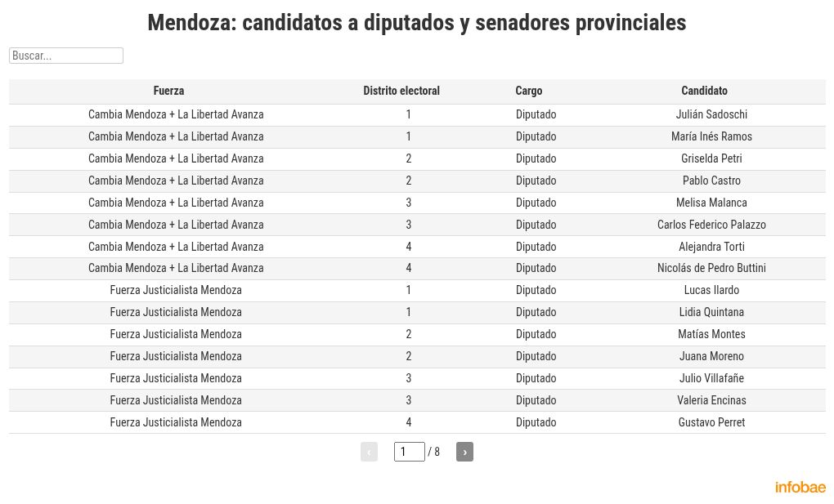Click candidate Melisa Malanca
Image resolution: width=834 pixels, height=504 pixels.
pyautogui.click(x=711, y=203)
